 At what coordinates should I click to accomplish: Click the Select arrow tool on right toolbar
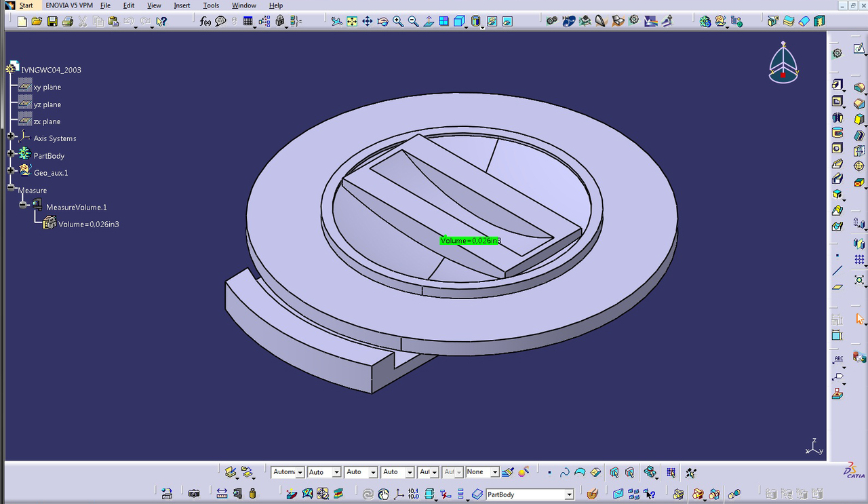tap(860, 319)
